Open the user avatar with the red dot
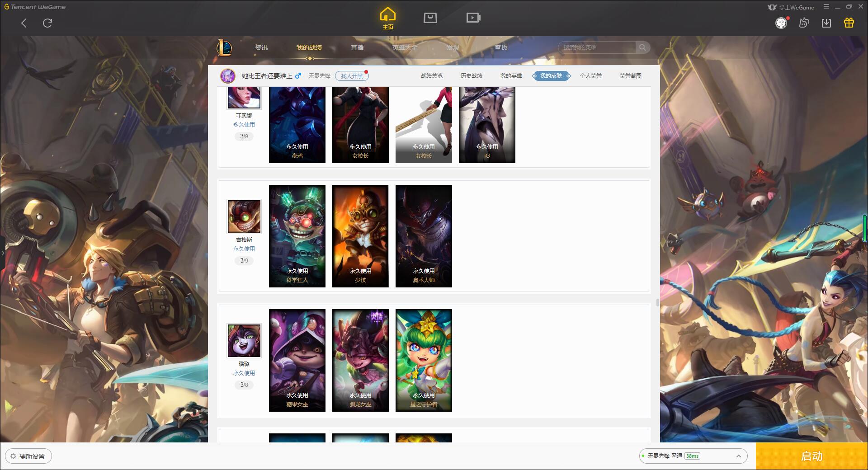 (781, 23)
